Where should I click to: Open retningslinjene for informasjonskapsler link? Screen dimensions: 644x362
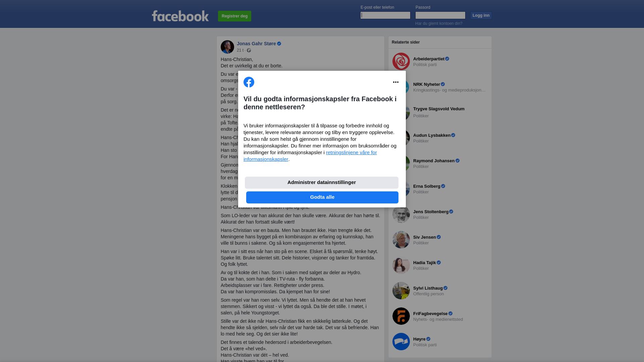click(x=310, y=156)
